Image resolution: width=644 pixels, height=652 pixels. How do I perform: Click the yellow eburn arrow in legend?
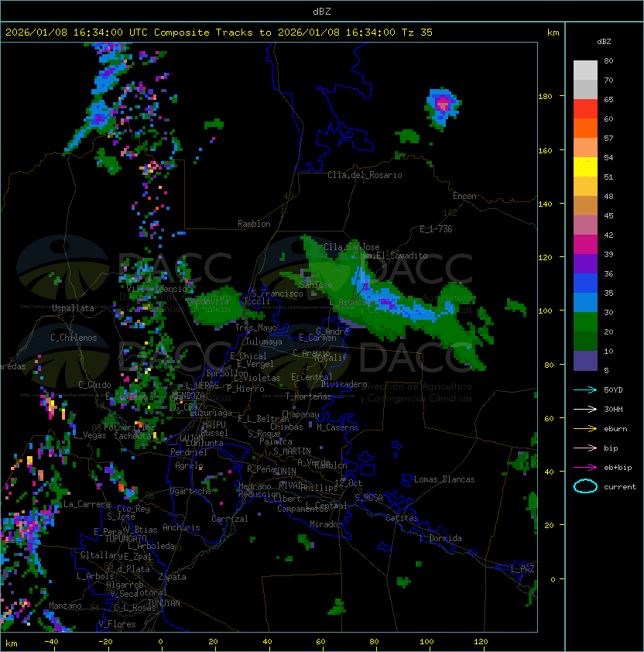585,428
